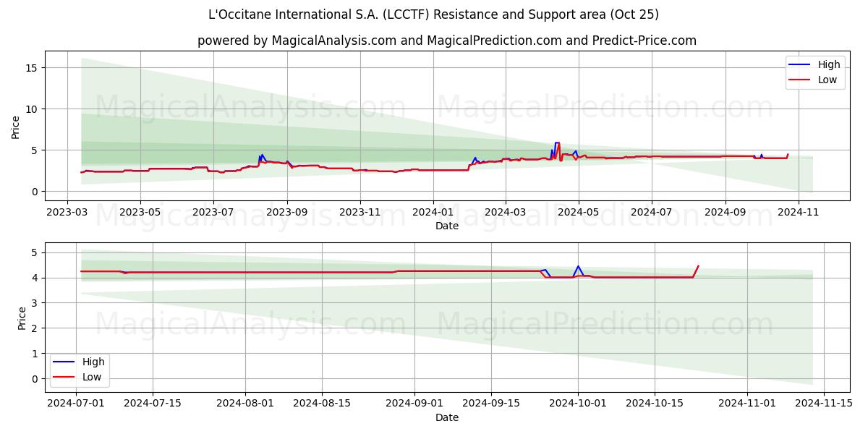The height and width of the screenshot is (434, 868).
Task: Click the 'Date' axis label under the top chart
Action: [446, 226]
